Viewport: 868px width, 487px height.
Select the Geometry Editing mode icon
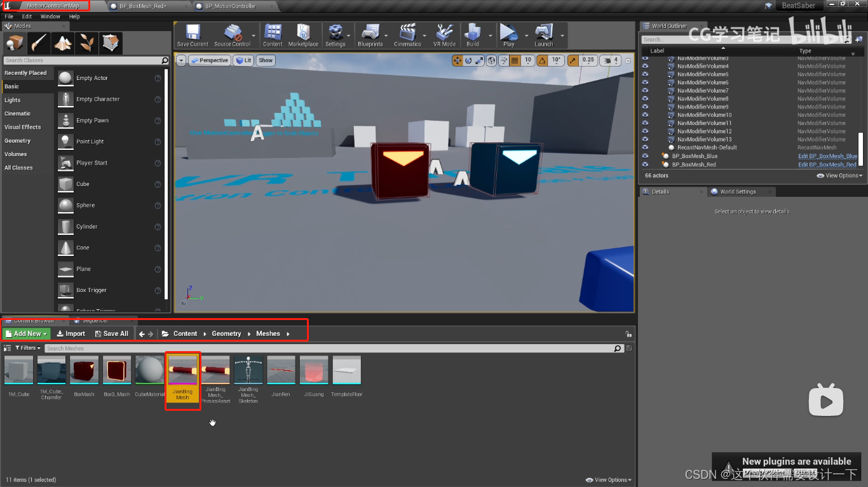[x=111, y=43]
